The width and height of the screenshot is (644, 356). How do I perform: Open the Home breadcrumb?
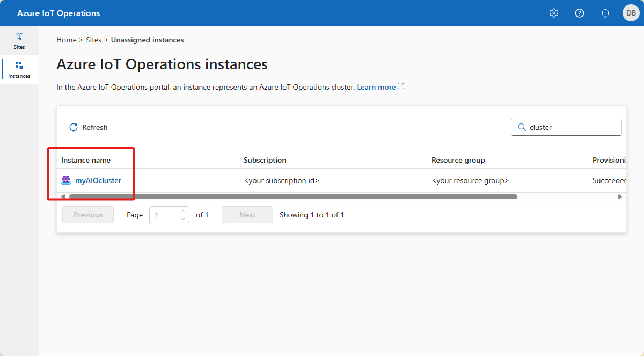coord(66,40)
